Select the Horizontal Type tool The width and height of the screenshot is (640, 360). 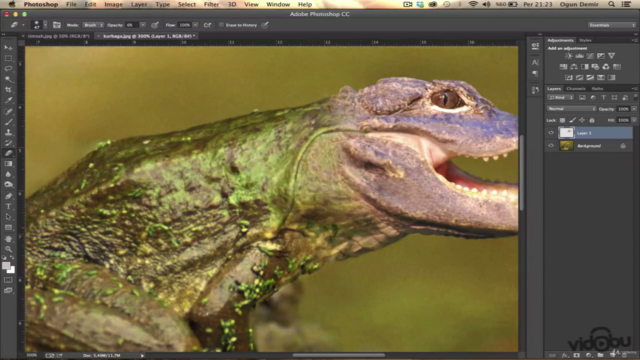(x=8, y=207)
